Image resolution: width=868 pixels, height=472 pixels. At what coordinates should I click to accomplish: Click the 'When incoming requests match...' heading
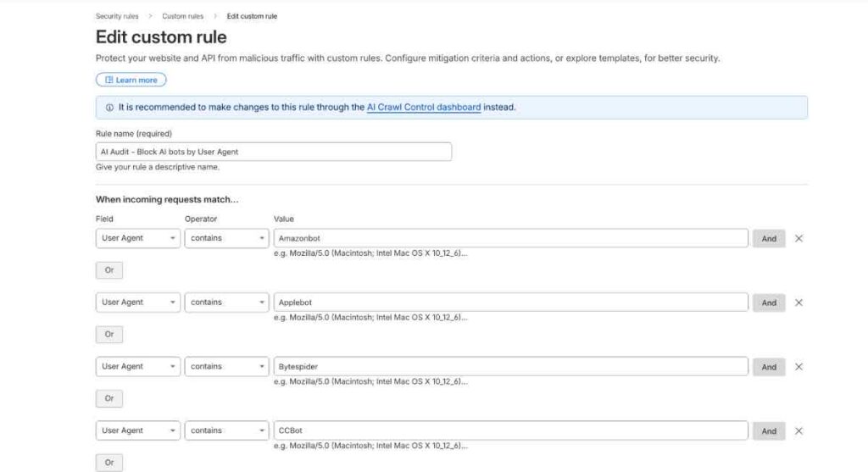167,199
